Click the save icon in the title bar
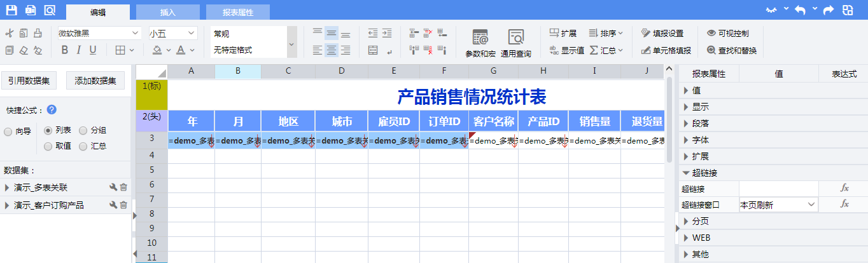This screenshot has height=263, width=868. click(x=11, y=10)
